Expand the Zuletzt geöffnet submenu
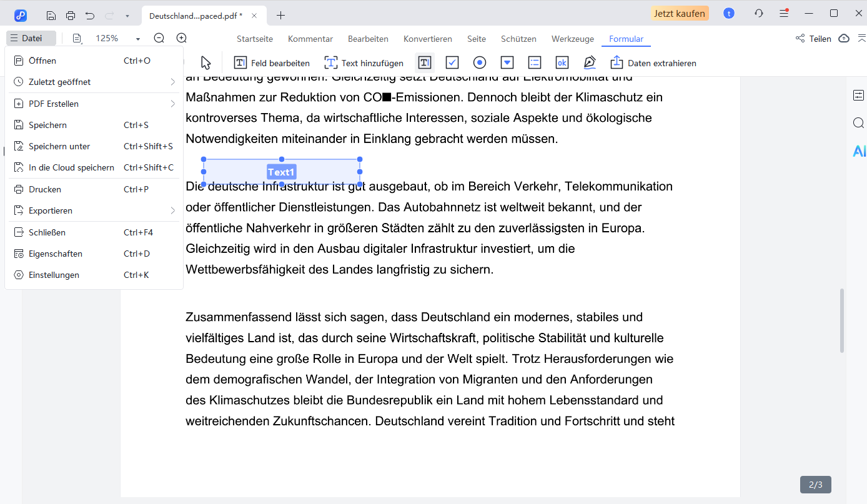 (172, 82)
